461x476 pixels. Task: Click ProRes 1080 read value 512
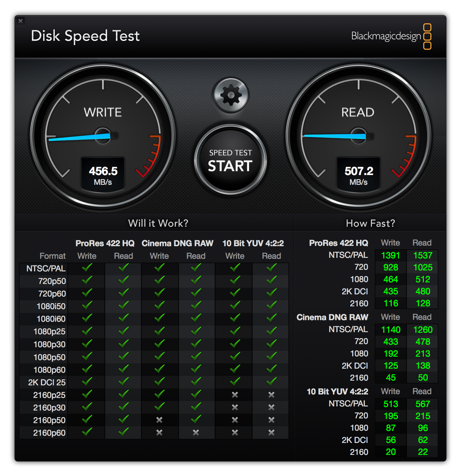423,279
